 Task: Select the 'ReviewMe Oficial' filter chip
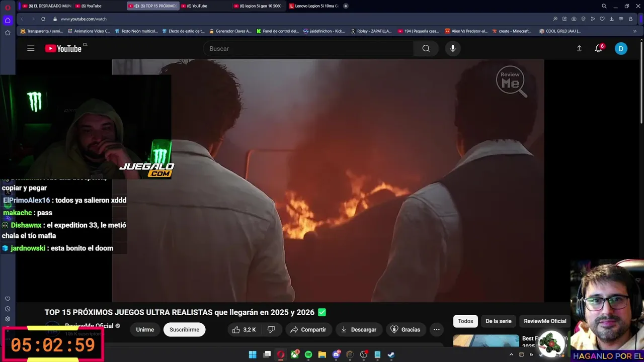pyautogui.click(x=545, y=321)
